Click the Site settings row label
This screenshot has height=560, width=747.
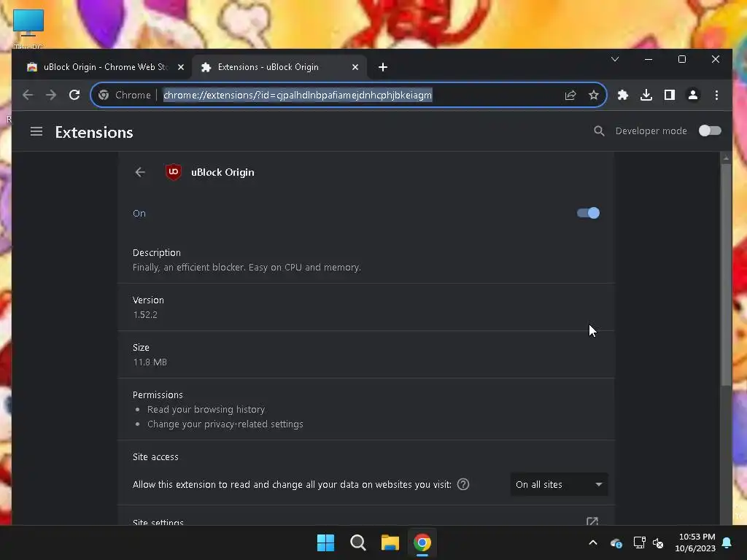tap(158, 521)
